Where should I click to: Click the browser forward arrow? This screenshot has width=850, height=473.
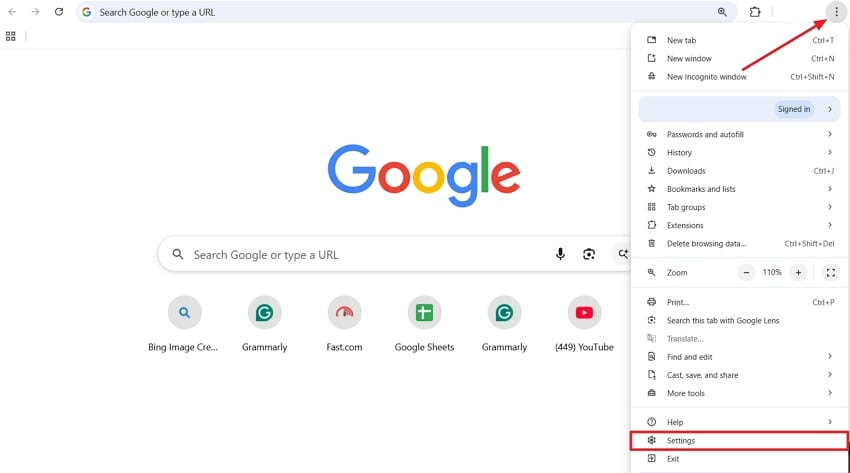(x=35, y=12)
